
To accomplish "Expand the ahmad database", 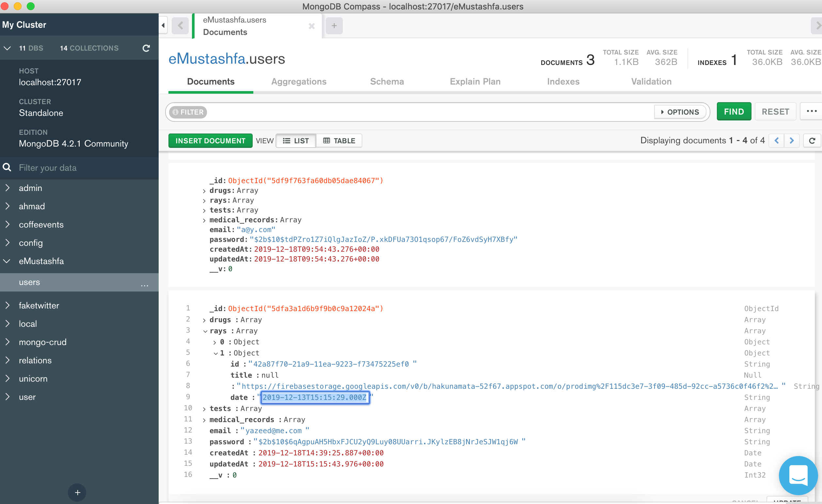I will [x=7, y=206].
